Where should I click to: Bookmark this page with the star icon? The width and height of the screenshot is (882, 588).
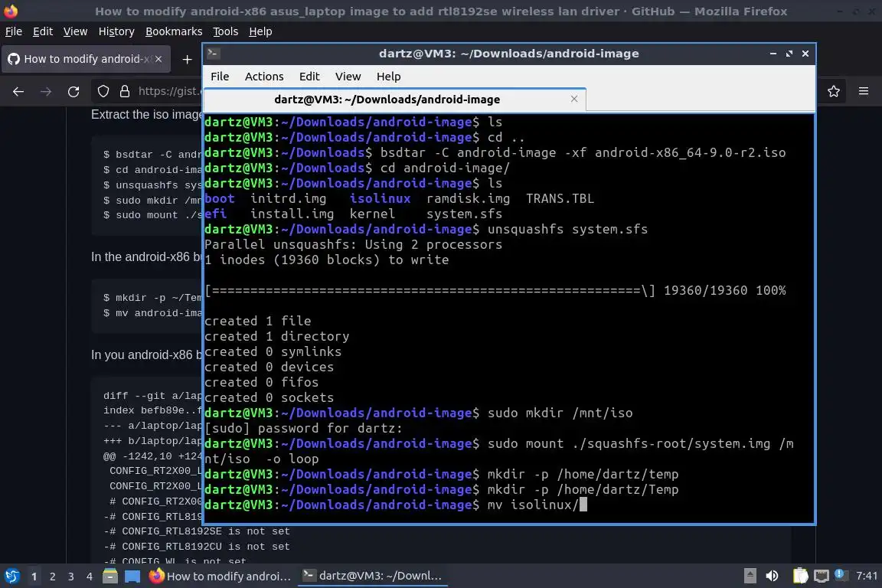coord(834,91)
